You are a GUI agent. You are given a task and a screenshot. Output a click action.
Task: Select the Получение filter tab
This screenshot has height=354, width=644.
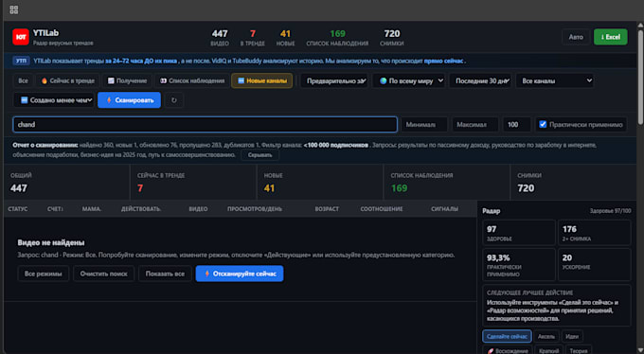[x=127, y=80]
